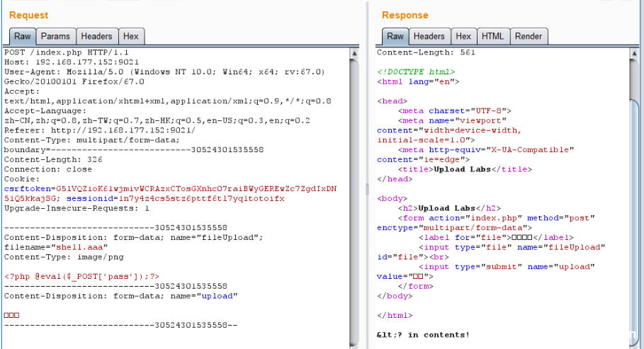Switch to the response HTML tab
The width and height of the screenshot is (644, 349).
492,36
